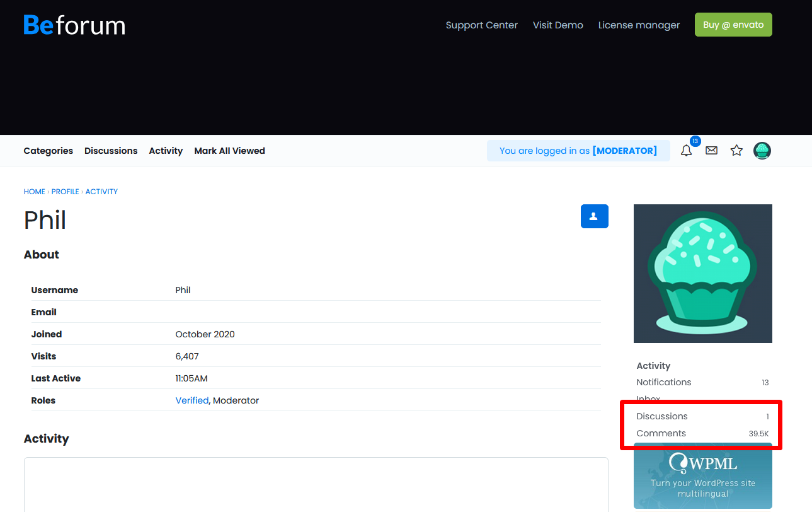Go to the Discussions nav item

point(111,151)
